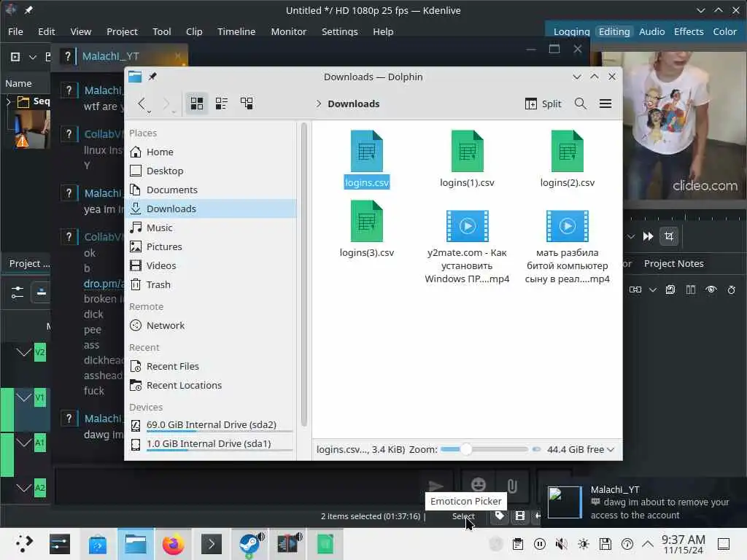Screen dimensions: 747x560
Task: Collapse the A2 track chevron
Action: click(x=23, y=488)
